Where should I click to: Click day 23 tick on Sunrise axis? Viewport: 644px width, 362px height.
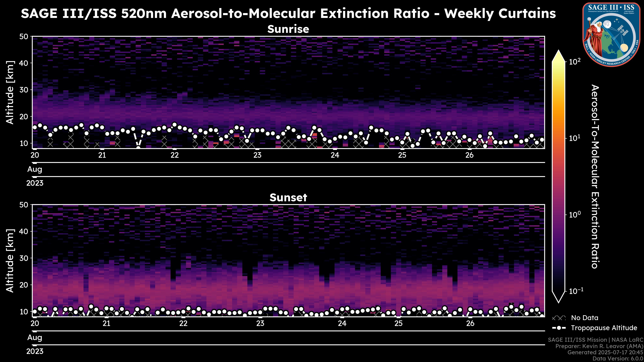coord(257,155)
